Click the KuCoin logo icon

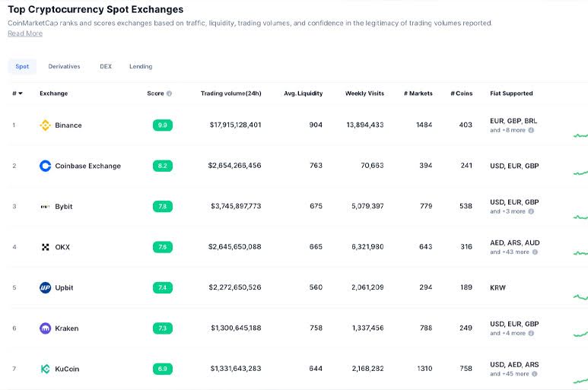click(x=45, y=369)
